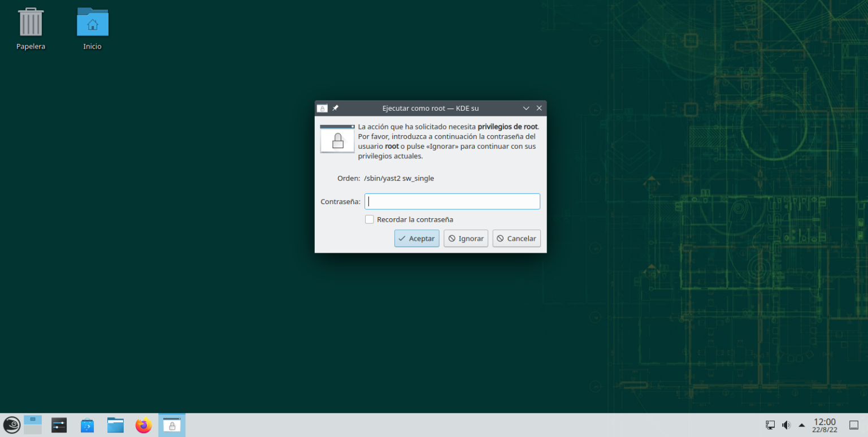Open the Papelera trash icon
This screenshot has height=437, width=868.
click(x=31, y=23)
